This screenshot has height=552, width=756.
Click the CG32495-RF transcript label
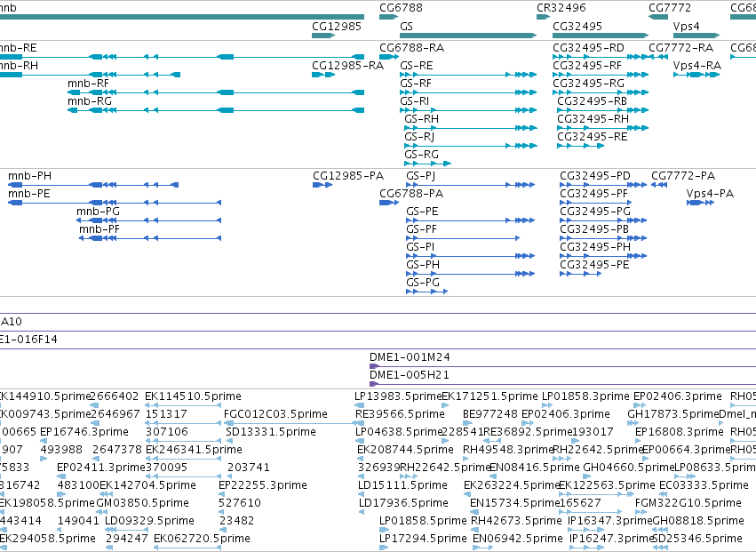click(587, 66)
